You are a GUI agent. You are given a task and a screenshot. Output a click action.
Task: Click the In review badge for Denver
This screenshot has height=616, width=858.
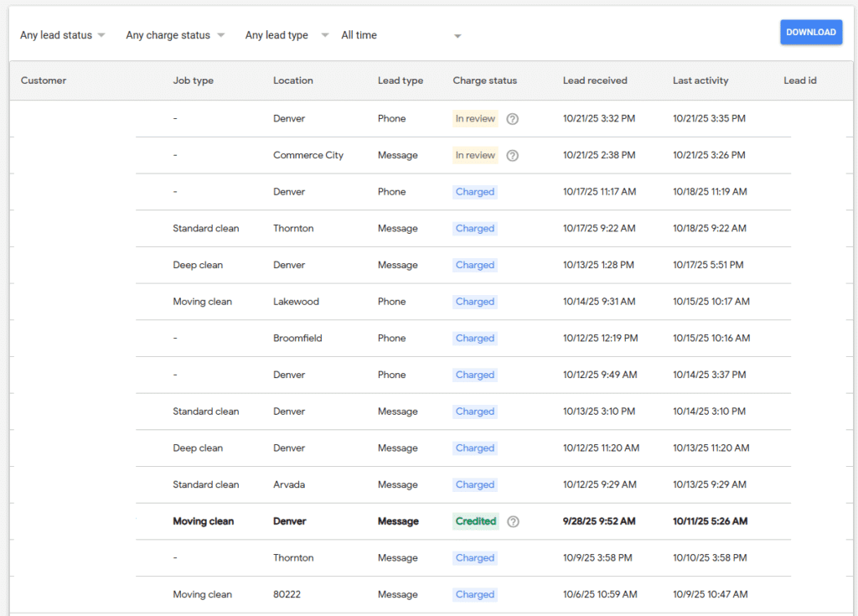pyautogui.click(x=475, y=119)
